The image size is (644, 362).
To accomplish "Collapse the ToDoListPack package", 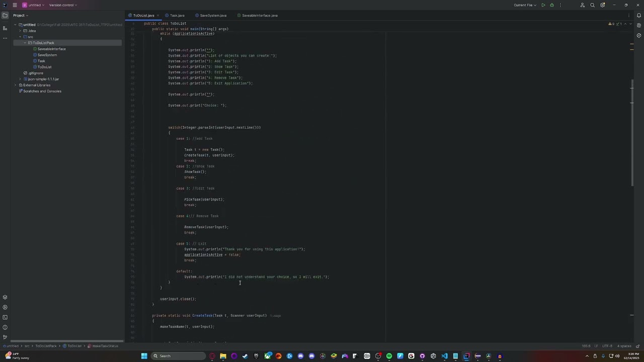I will coord(25,43).
